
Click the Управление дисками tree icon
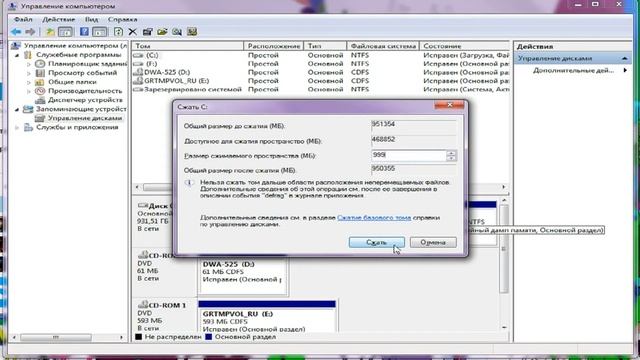(x=40, y=118)
